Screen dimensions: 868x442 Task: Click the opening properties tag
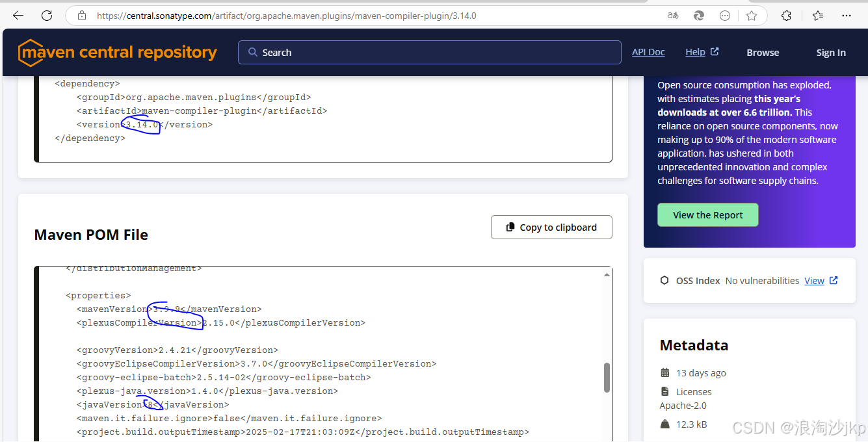point(98,296)
